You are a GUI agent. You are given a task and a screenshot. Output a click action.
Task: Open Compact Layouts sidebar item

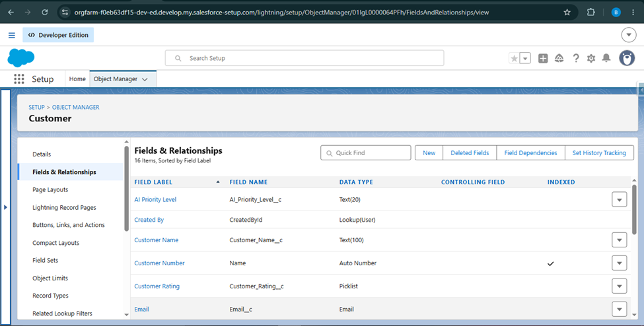[x=56, y=243]
